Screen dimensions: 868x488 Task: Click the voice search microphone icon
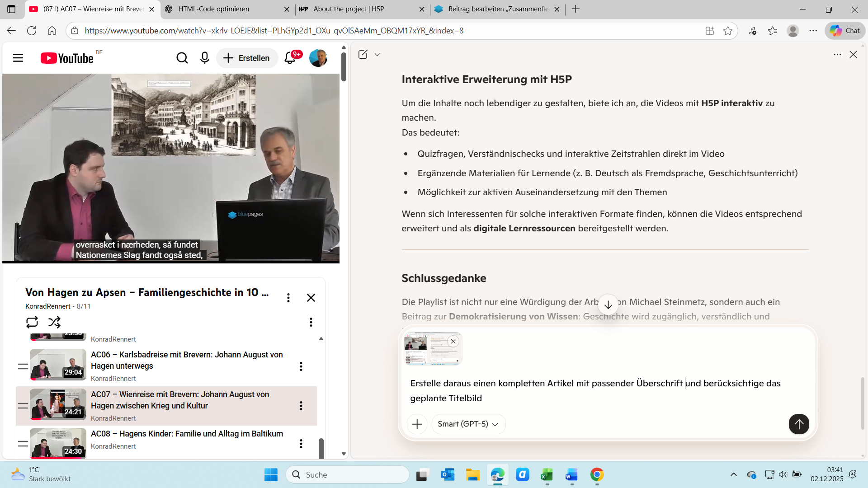(x=205, y=58)
